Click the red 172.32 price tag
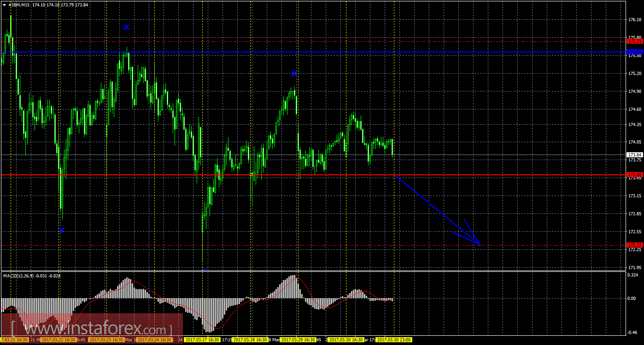The image size is (644, 345). (635, 245)
